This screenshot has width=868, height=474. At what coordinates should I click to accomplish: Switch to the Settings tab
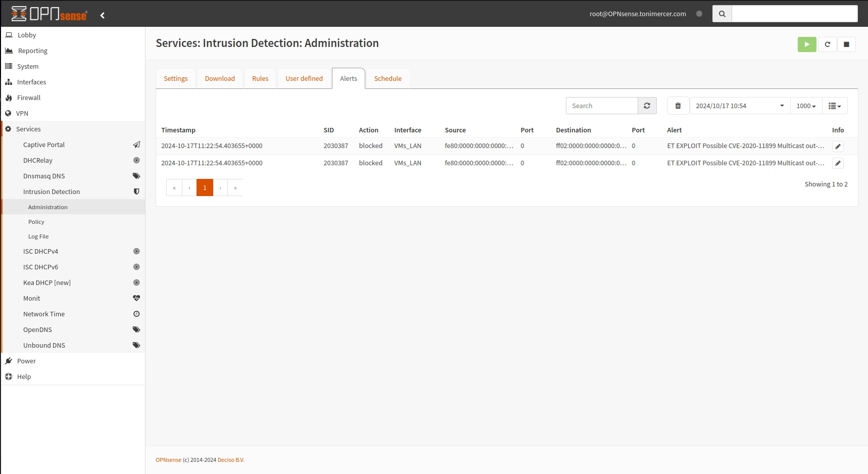point(176,78)
